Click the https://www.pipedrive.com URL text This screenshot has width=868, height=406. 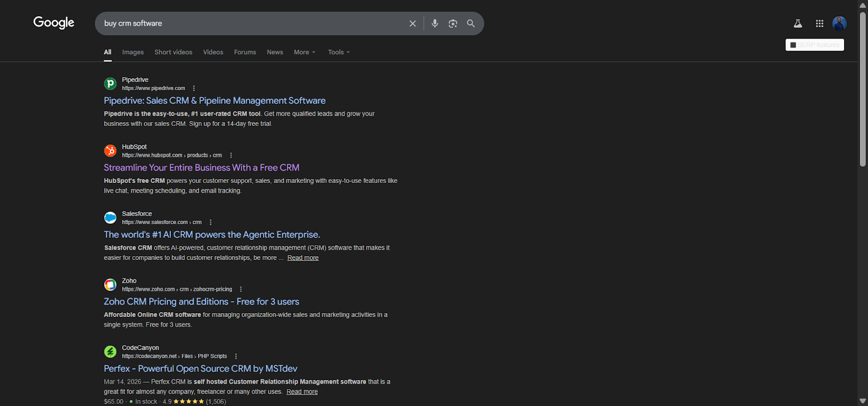(x=154, y=88)
